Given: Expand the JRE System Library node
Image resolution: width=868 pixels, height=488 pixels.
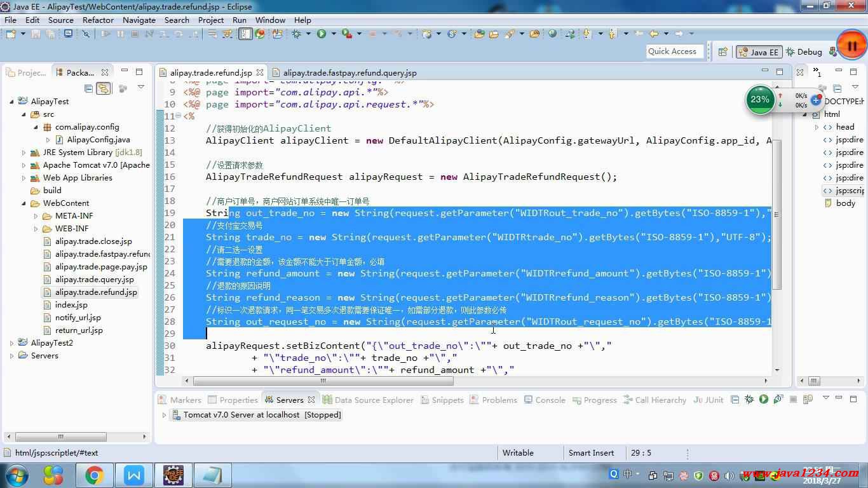Looking at the screenshot, I should pos(24,152).
